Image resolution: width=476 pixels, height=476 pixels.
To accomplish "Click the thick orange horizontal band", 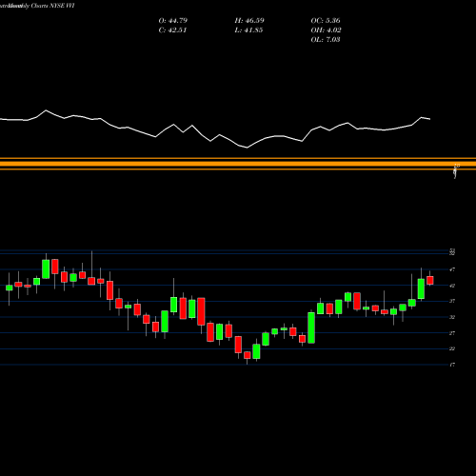I will 238,164.
